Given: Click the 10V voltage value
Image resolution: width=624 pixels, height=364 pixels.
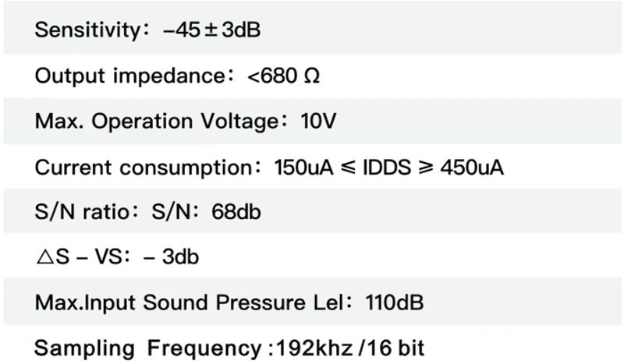Looking at the screenshot, I should [x=318, y=121].
